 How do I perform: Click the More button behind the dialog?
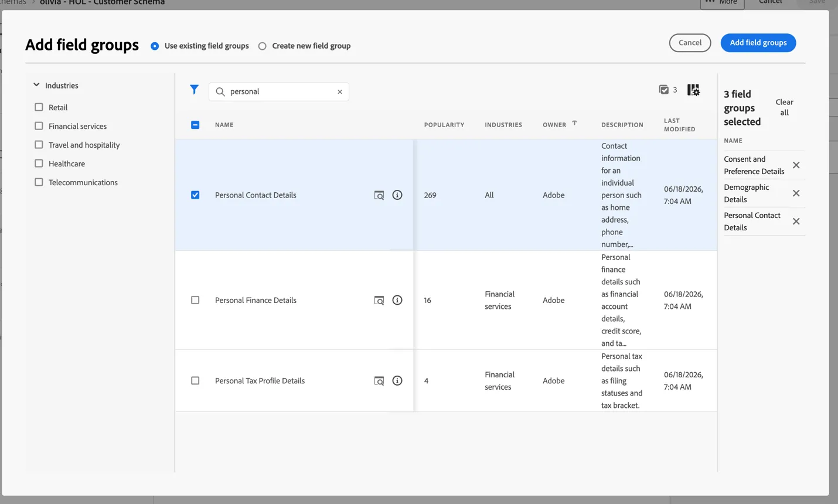coord(722,3)
